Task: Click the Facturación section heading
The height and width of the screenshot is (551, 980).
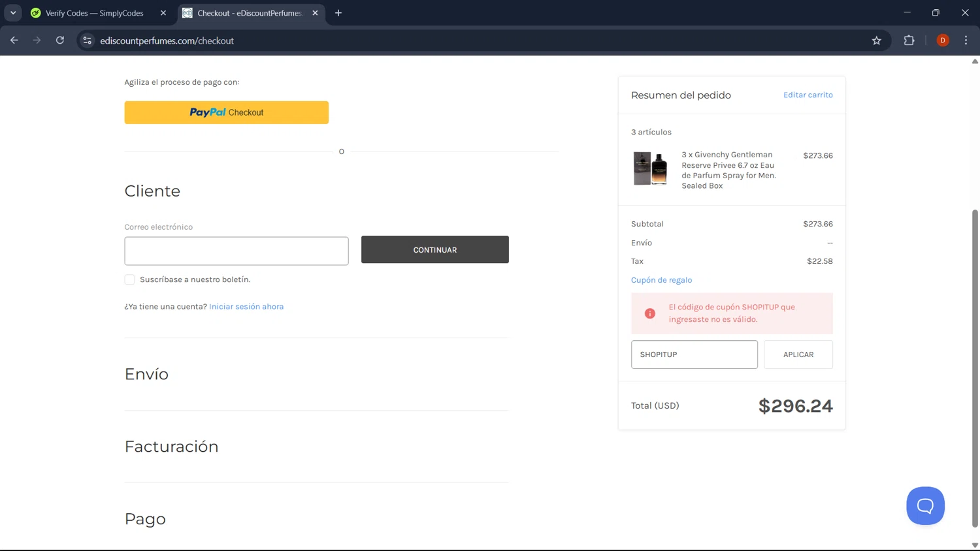Action: point(171,447)
